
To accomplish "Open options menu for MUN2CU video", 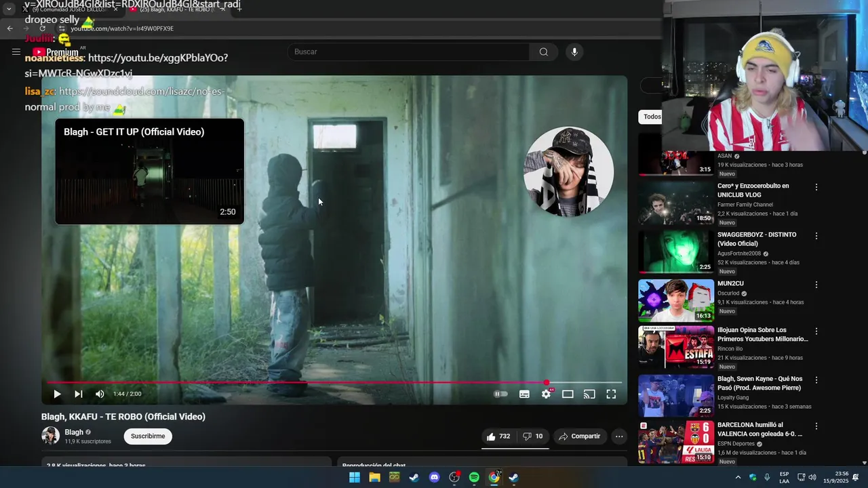I will [816, 285].
